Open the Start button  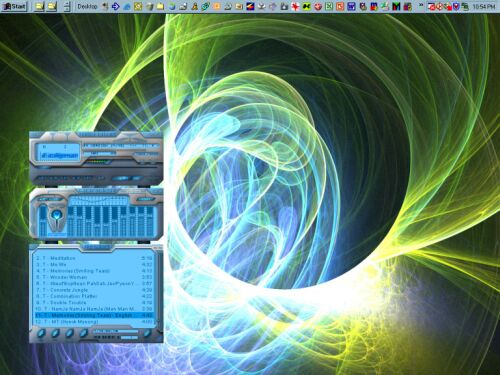pos(14,6)
